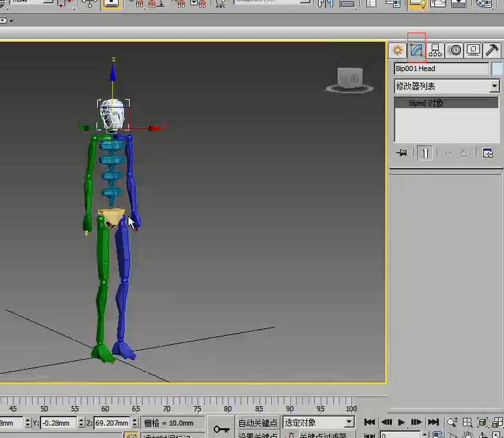Toggle 自动关键点 auto key mode
The width and height of the screenshot is (504, 438).
click(x=258, y=422)
